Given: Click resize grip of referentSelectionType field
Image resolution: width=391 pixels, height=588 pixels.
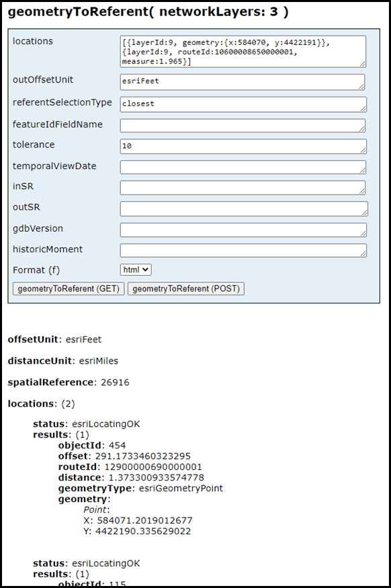Looking at the screenshot, I should 363,108.
